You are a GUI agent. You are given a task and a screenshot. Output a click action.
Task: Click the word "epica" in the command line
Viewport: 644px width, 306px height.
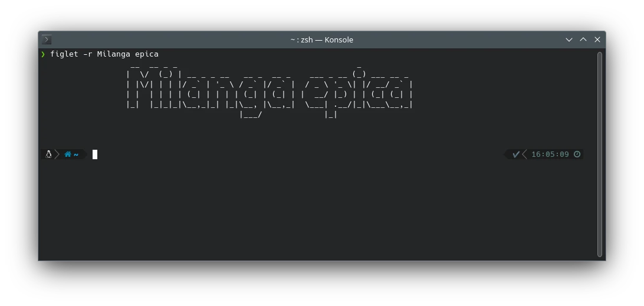[147, 54]
